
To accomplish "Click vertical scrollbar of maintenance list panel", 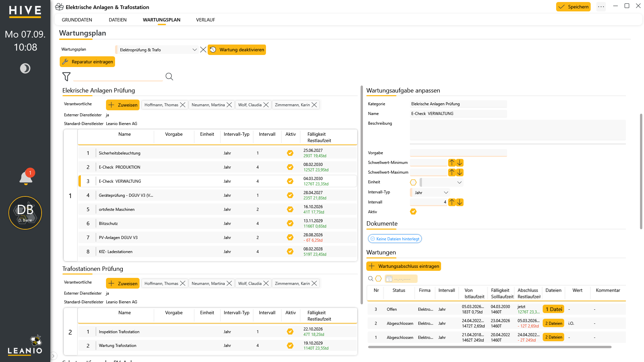I will (362, 194).
